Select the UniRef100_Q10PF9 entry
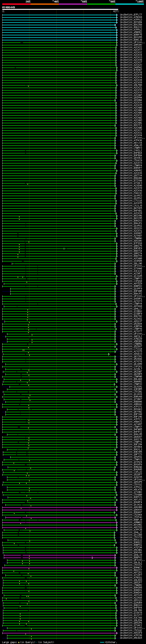This screenshot has height=644, width=146. tap(131, 289)
